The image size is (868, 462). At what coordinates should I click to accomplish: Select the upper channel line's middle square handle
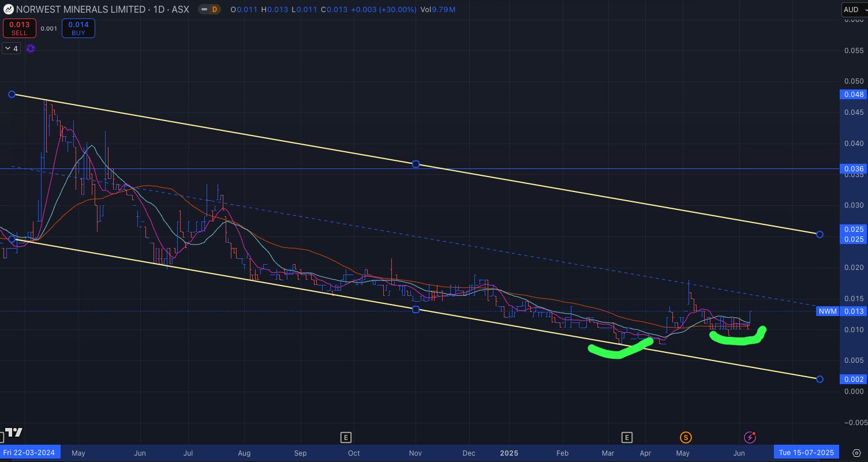click(416, 164)
